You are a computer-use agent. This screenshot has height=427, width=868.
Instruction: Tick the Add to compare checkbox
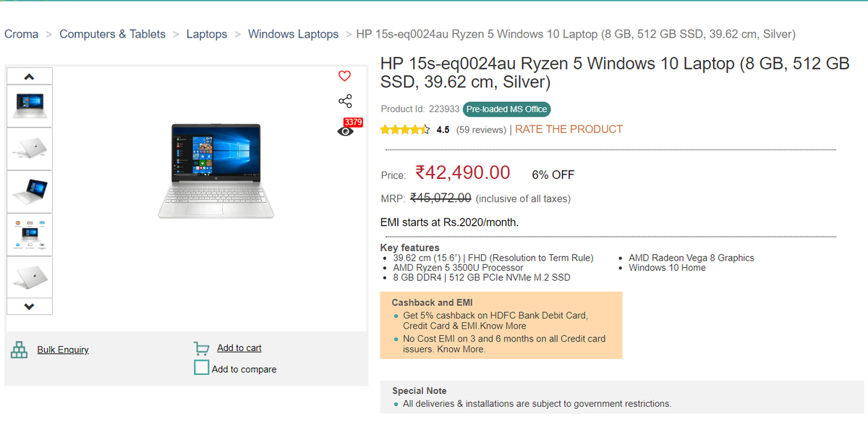click(x=201, y=368)
